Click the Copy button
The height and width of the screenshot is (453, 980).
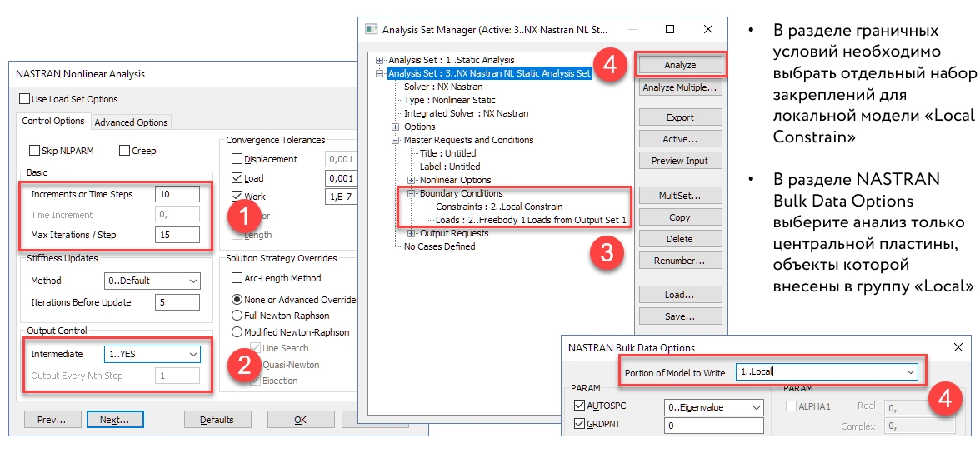(680, 217)
